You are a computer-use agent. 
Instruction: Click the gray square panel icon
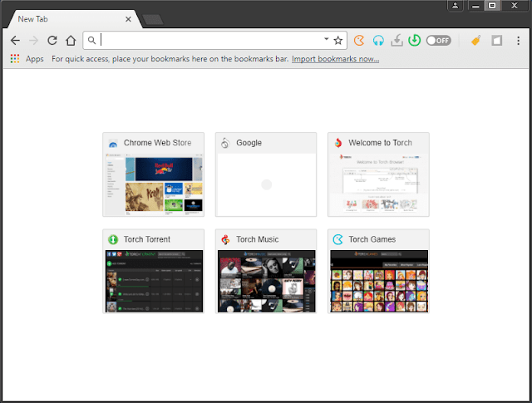click(x=497, y=41)
